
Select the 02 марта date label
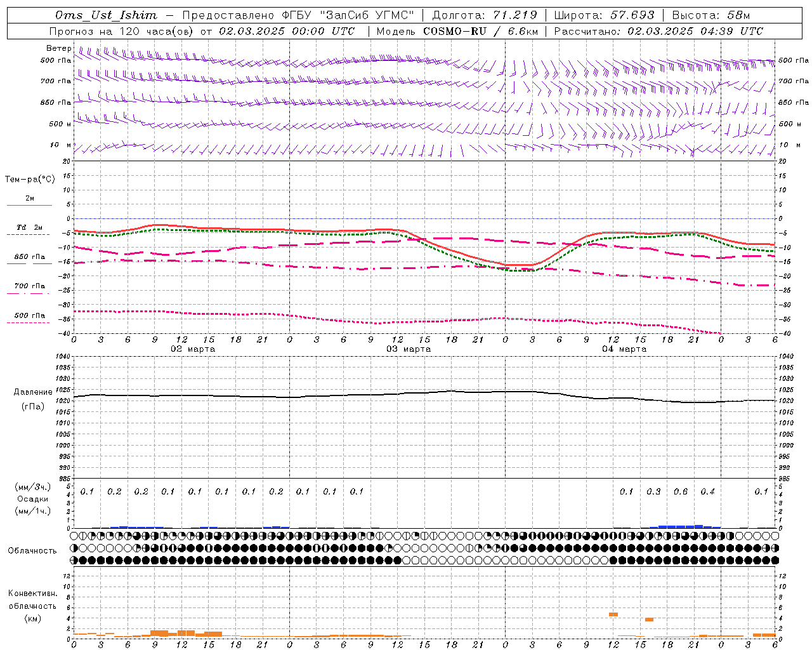pos(193,349)
